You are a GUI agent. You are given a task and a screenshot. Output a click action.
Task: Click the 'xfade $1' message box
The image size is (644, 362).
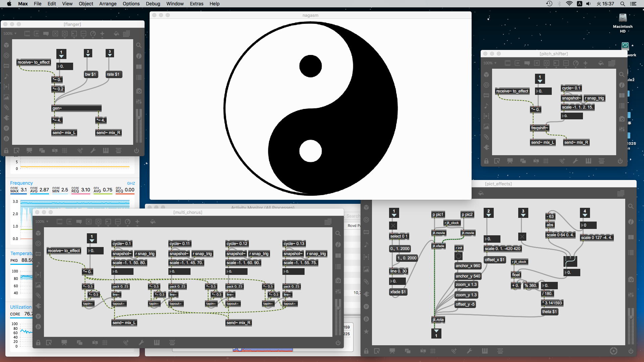(398, 292)
